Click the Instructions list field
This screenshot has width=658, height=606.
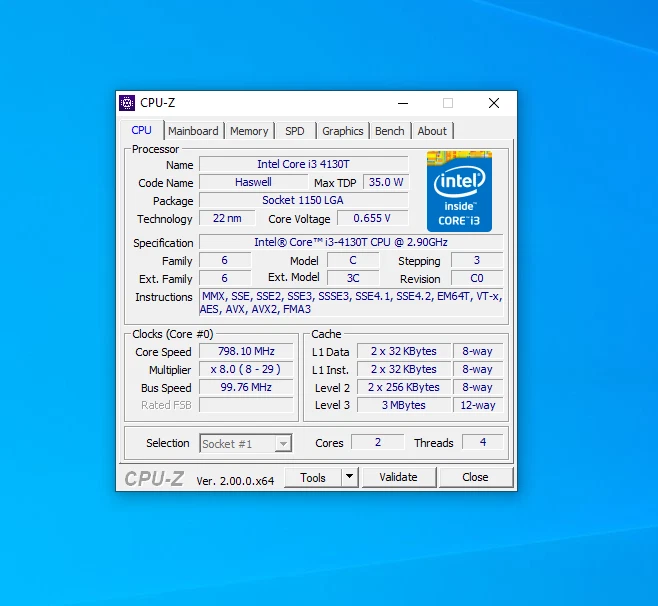351,303
